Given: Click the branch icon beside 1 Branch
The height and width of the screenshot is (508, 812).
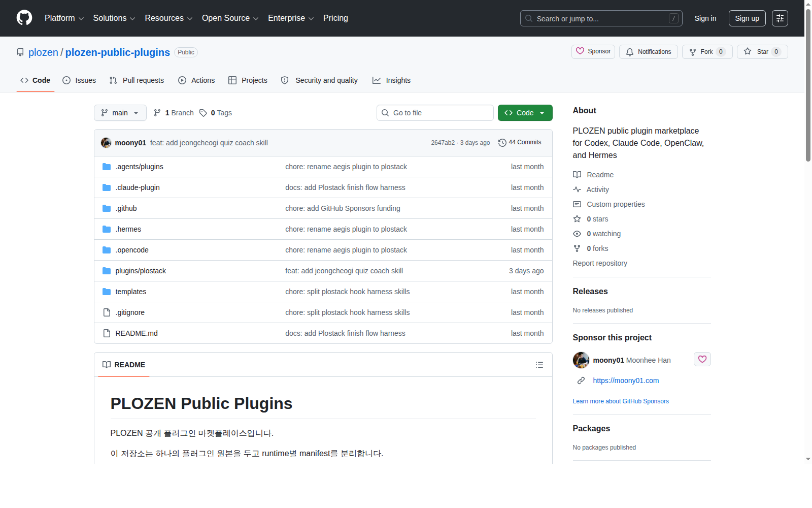Looking at the screenshot, I should [157, 113].
